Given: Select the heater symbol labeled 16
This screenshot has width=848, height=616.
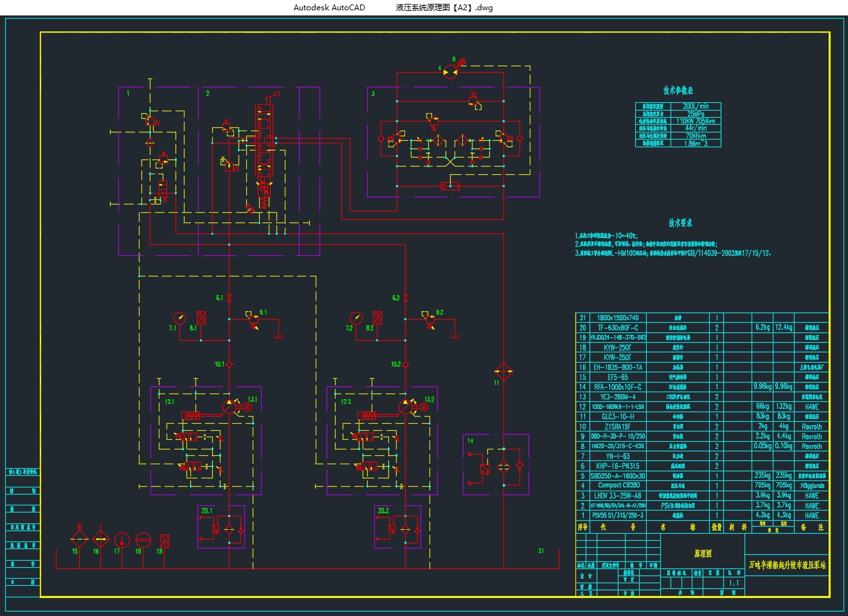Looking at the screenshot, I should point(100,539).
